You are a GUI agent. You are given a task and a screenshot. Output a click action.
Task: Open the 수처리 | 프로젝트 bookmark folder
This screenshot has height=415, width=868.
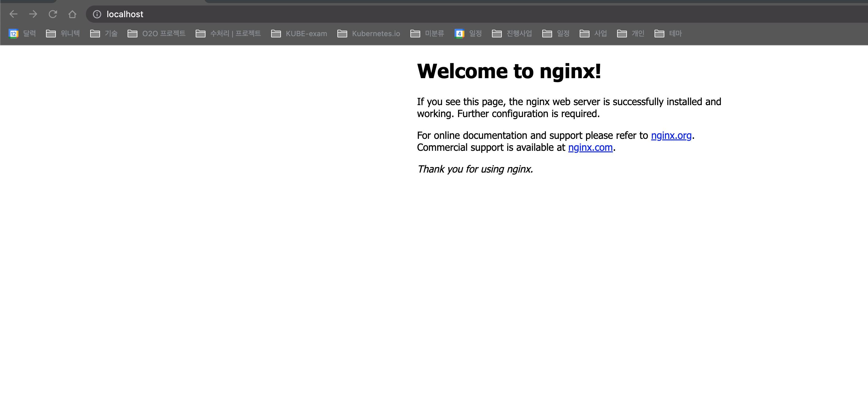click(228, 33)
